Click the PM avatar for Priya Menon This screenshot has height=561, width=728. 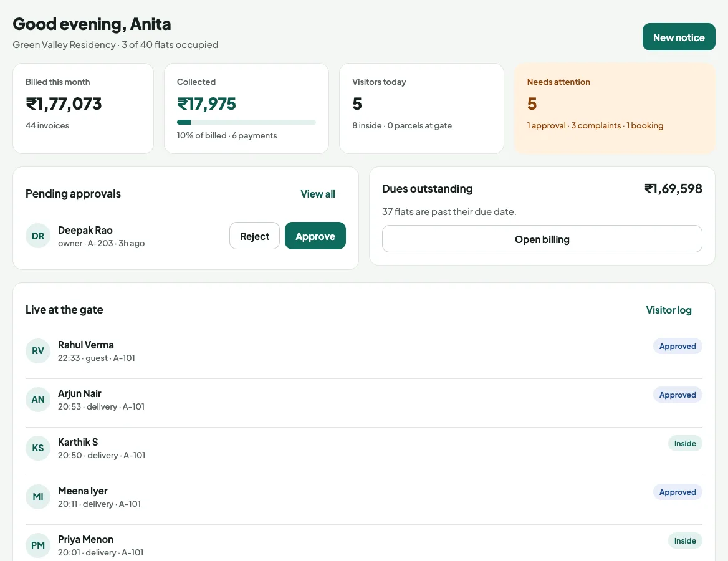click(37, 545)
